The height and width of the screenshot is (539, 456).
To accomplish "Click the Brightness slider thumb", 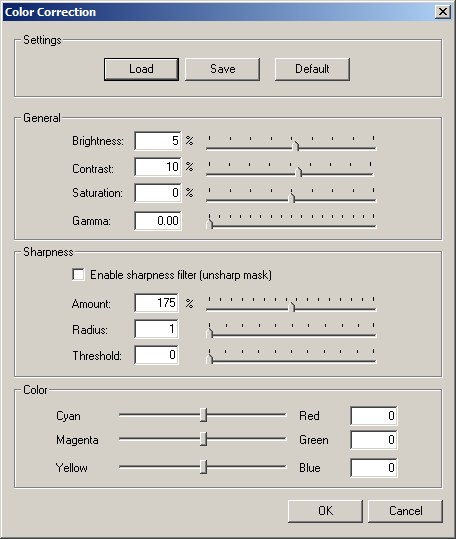I will (296, 146).
